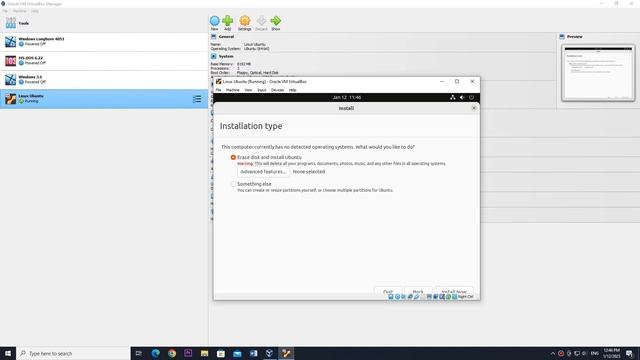Select the Something else option
This screenshot has height=360, width=640.
point(233,184)
